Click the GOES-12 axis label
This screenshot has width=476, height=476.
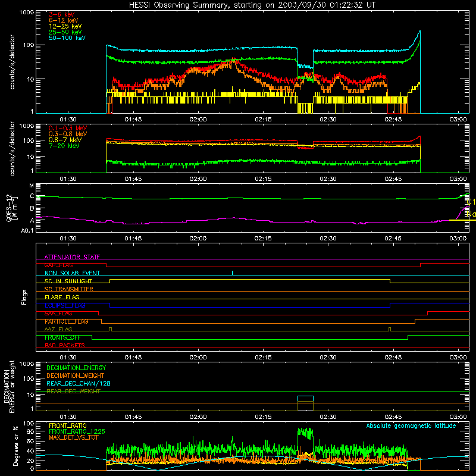[x=12, y=208]
